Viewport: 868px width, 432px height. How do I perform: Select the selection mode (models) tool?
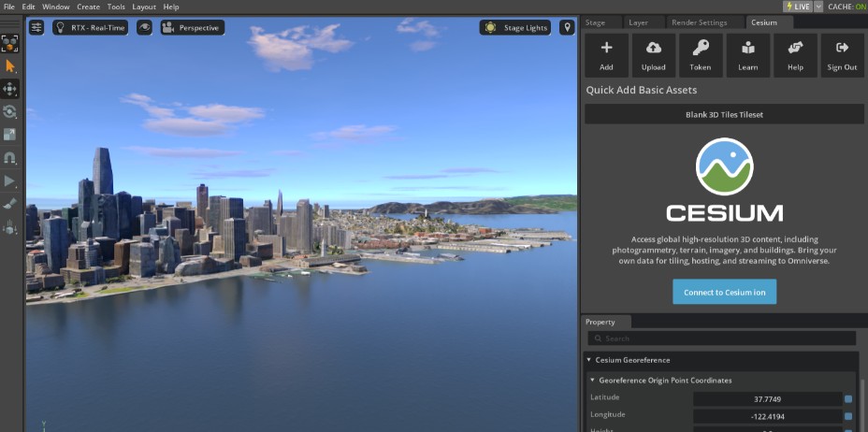pos(9,43)
